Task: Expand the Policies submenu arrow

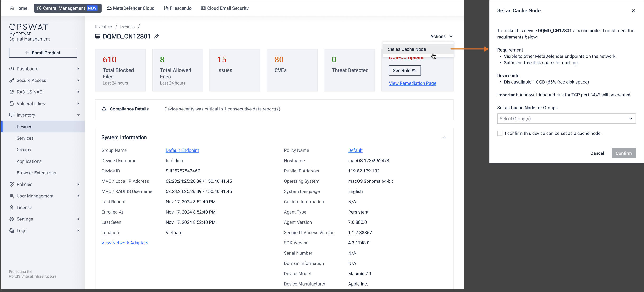Action: [78, 184]
